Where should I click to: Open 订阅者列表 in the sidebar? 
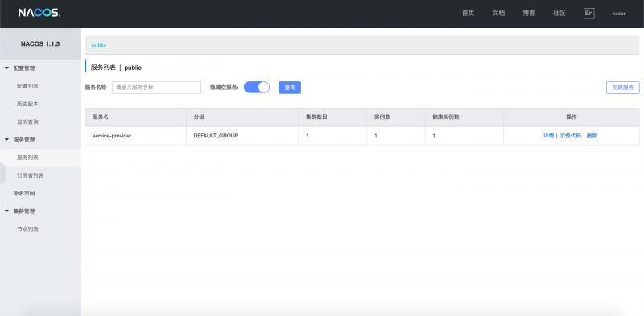click(x=31, y=175)
